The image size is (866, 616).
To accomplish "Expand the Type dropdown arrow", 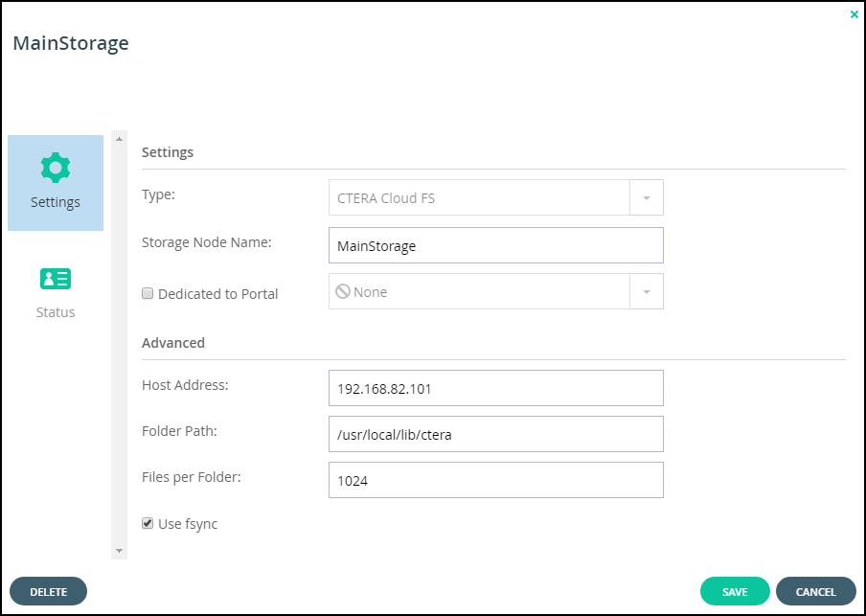I will 647,197.
